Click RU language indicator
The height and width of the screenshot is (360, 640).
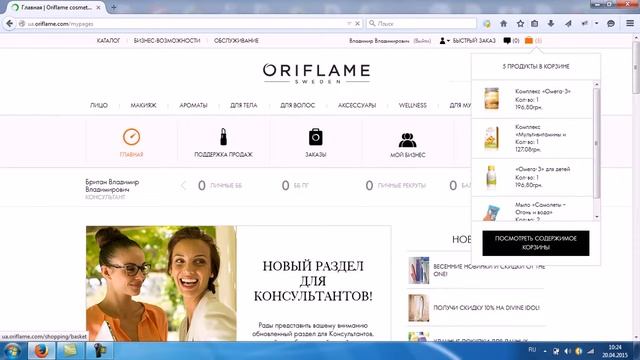(532, 350)
